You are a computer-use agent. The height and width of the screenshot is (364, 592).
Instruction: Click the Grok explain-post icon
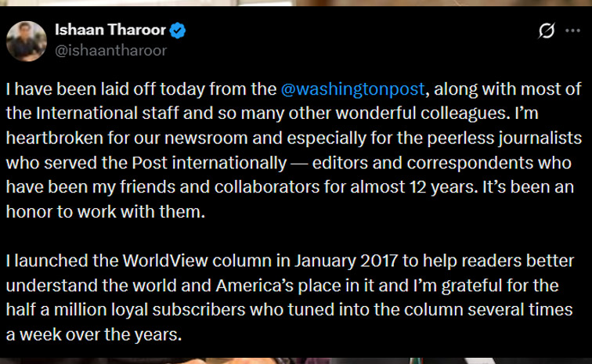pos(547,31)
